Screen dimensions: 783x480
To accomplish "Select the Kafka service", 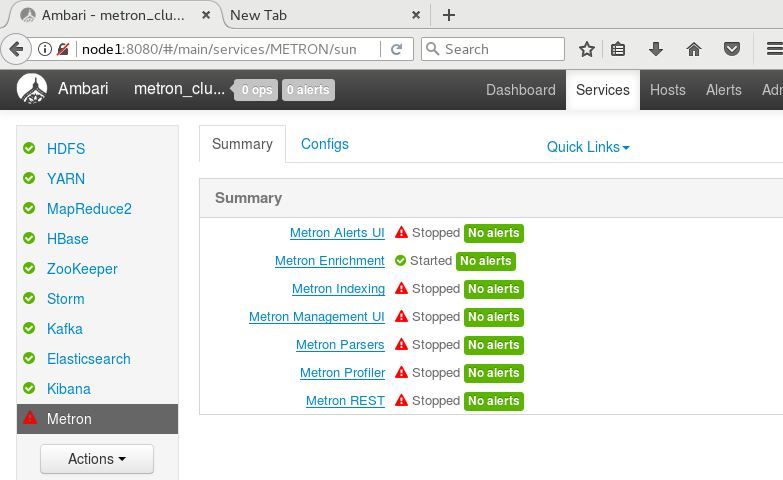I will (x=64, y=328).
